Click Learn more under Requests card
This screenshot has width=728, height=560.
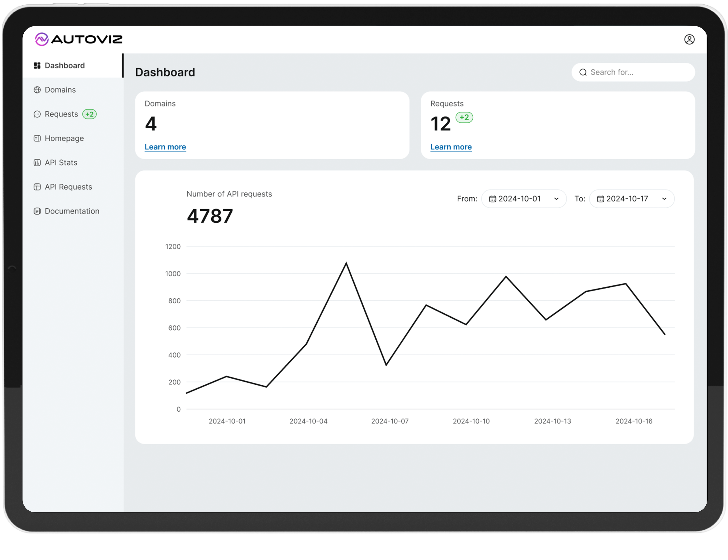(451, 147)
